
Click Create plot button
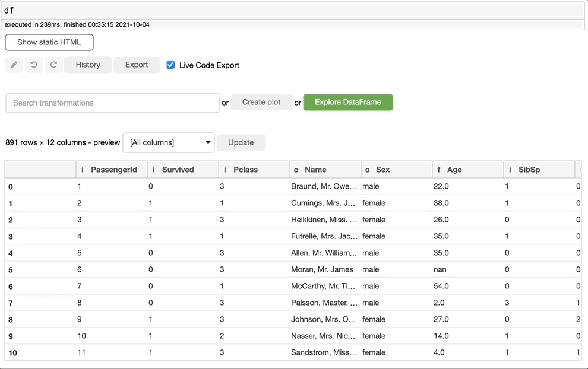pos(261,102)
